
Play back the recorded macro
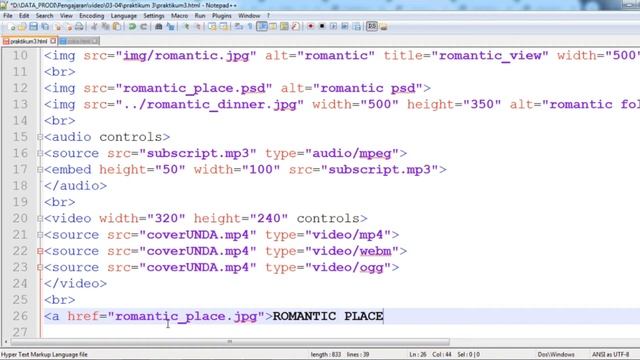[333, 27]
